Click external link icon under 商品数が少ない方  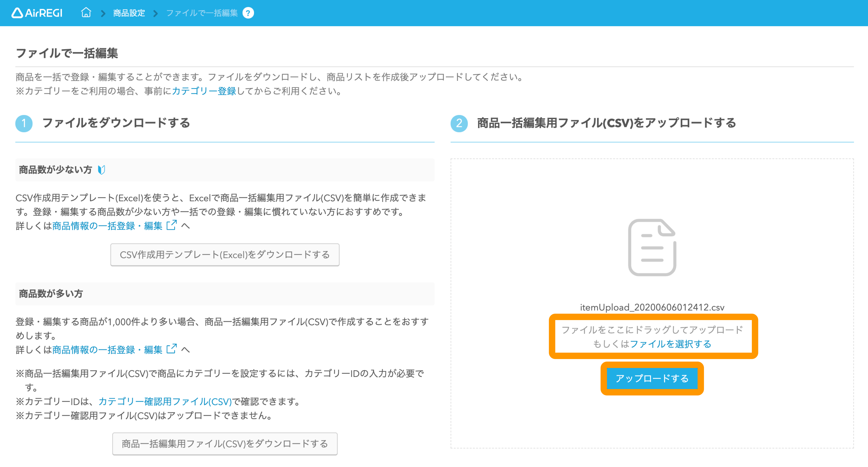172,225
